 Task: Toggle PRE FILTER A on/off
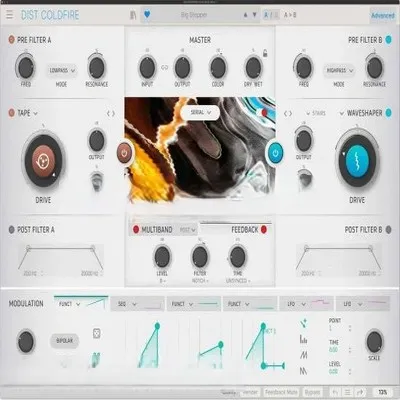(x=11, y=40)
